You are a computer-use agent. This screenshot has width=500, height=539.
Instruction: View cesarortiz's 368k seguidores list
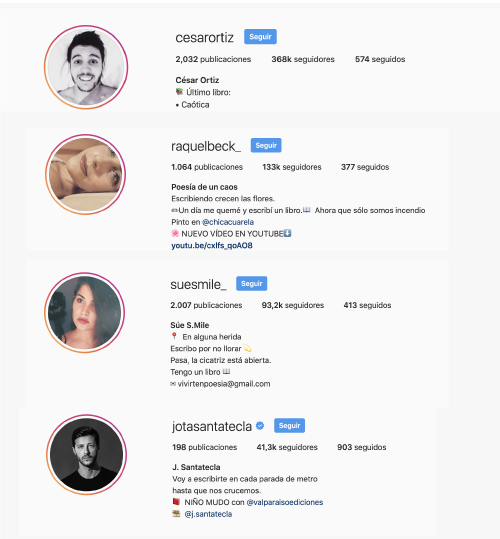point(303,59)
